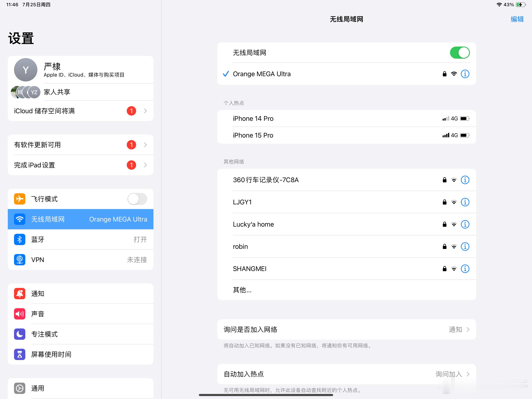Tap the status bar Wi-Fi indicator
Viewport: 532px width, 399px height.
coord(499,4)
